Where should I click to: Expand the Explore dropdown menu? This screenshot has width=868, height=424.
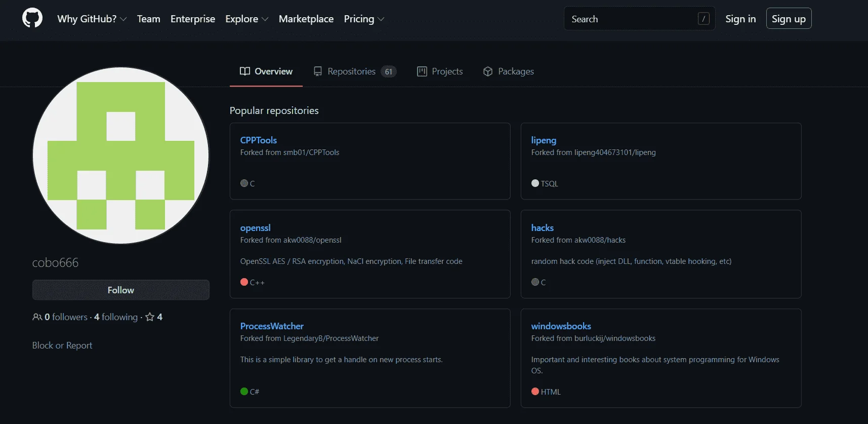[247, 19]
